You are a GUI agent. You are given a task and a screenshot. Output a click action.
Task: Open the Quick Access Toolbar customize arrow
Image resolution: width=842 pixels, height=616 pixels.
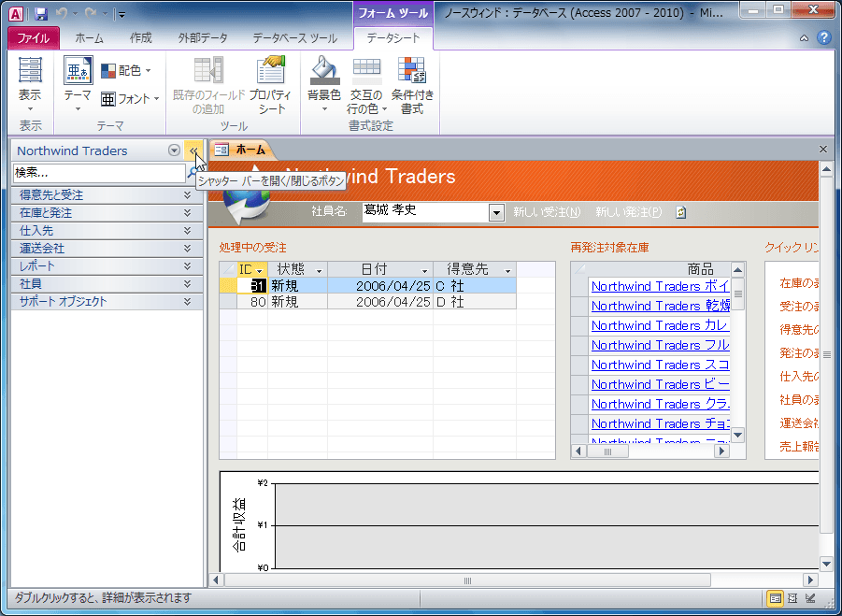coord(121,15)
